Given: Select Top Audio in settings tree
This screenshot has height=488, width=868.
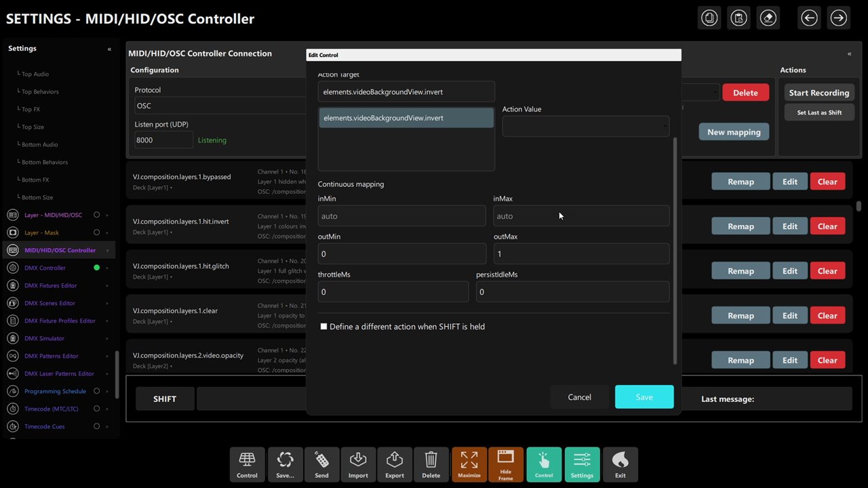Looking at the screenshot, I should (x=35, y=74).
